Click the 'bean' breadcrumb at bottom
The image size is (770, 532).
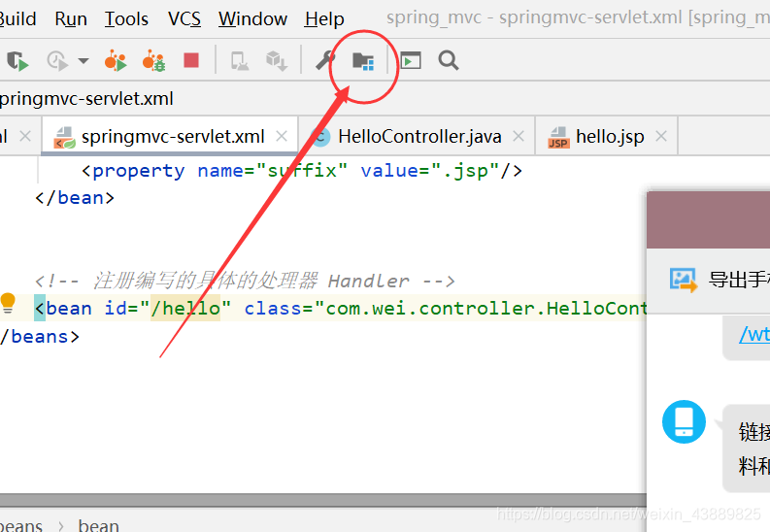point(98,525)
